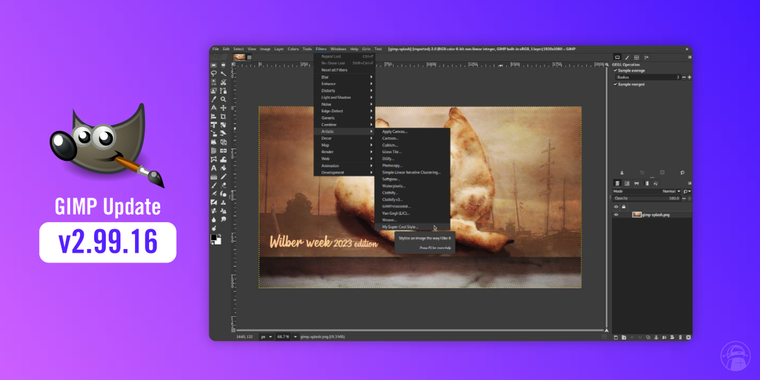The height and width of the screenshot is (380, 760).
Task: Select the gimp-splash.png layer thumbnail
Action: click(637, 215)
